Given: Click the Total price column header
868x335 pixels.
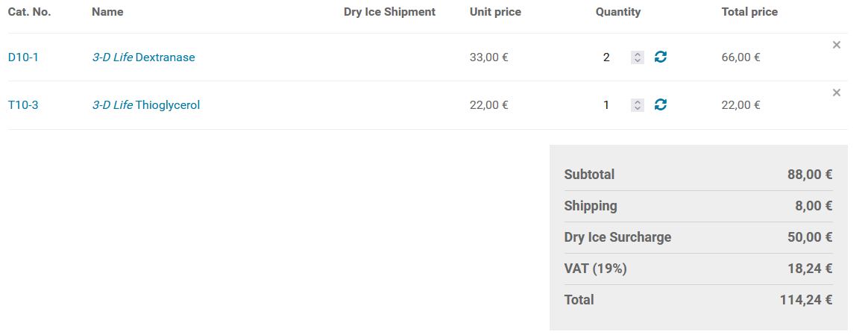Looking at the screenshot, I should click(749, 12).
